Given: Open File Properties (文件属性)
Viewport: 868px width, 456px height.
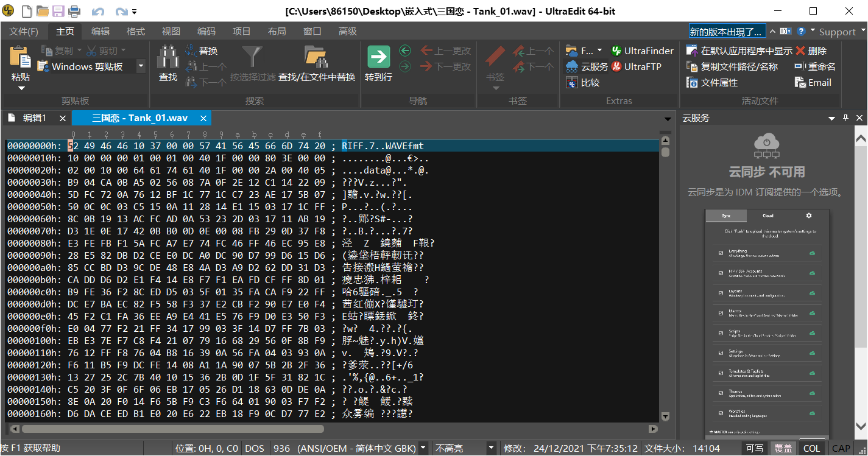Looking at the screenshot, I should (x=712, y=83).
